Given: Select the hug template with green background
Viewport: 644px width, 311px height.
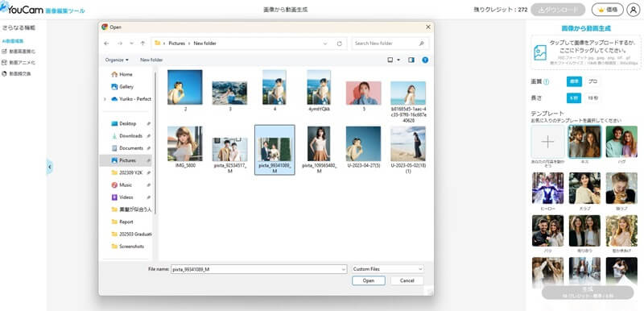Looking at the screenshot, I should 621,142.
